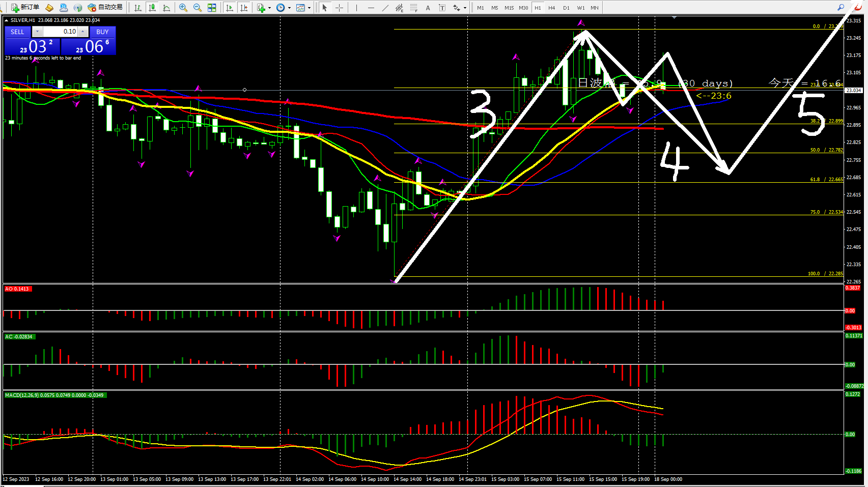Screen dimensions: 868x487
Task: Click the SELL button on one-click panel
Action: click(x=17, y=32)
